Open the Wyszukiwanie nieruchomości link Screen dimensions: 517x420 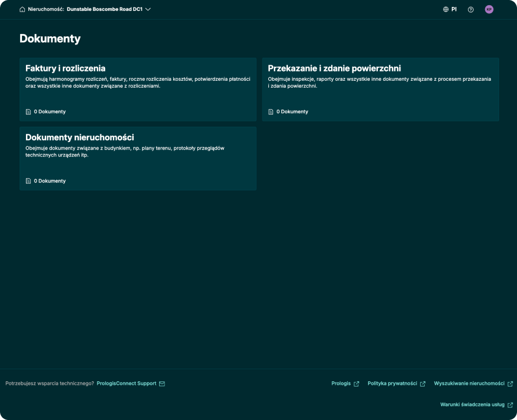tap(469, 384)
